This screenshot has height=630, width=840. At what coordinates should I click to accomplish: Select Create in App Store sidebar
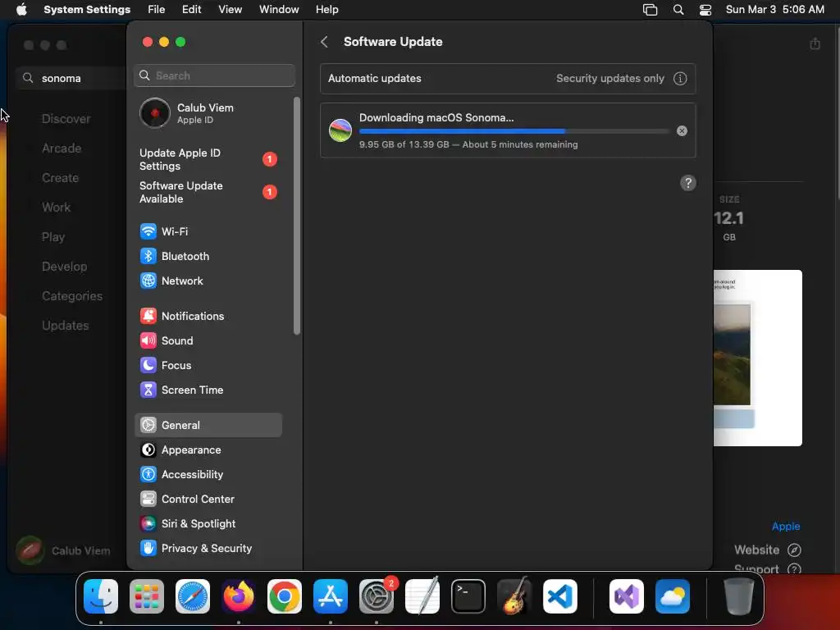tap(60, 178)
